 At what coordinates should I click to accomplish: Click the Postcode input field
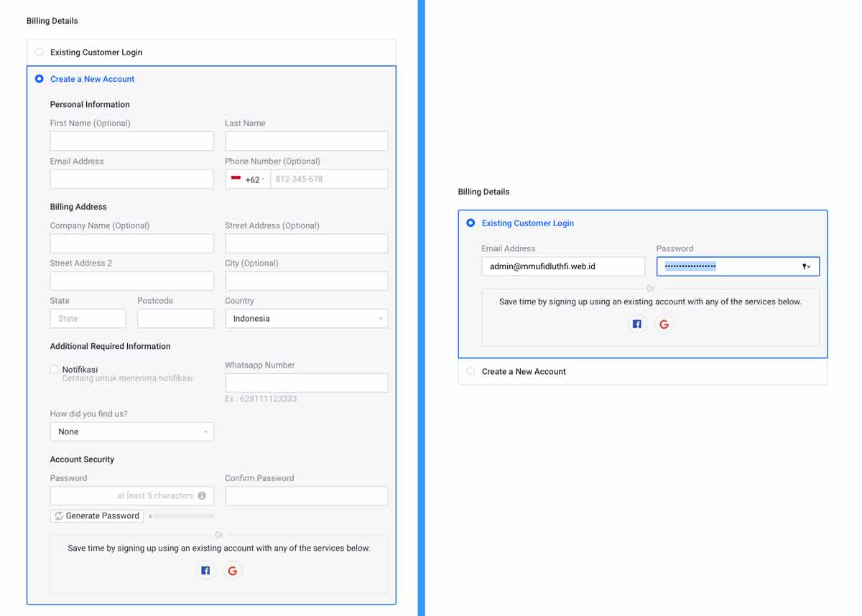coord(175,319)
